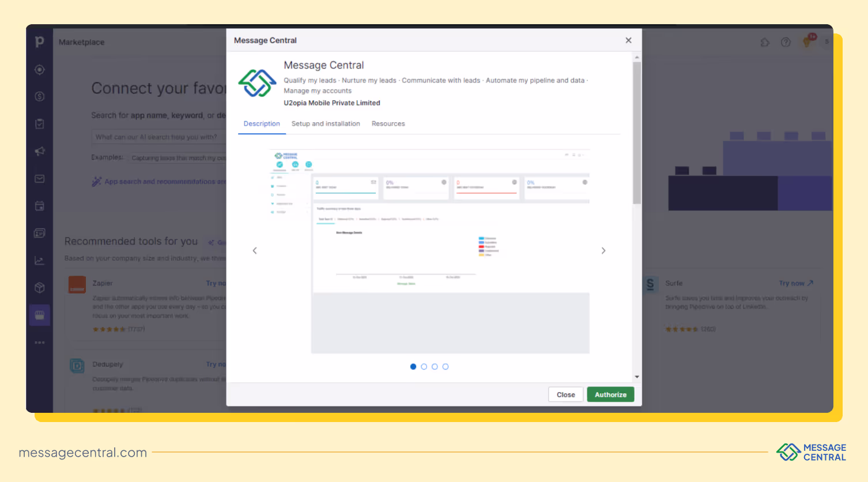Click the AI search input field
Viewport: 868px width, 482px height.
159,137
